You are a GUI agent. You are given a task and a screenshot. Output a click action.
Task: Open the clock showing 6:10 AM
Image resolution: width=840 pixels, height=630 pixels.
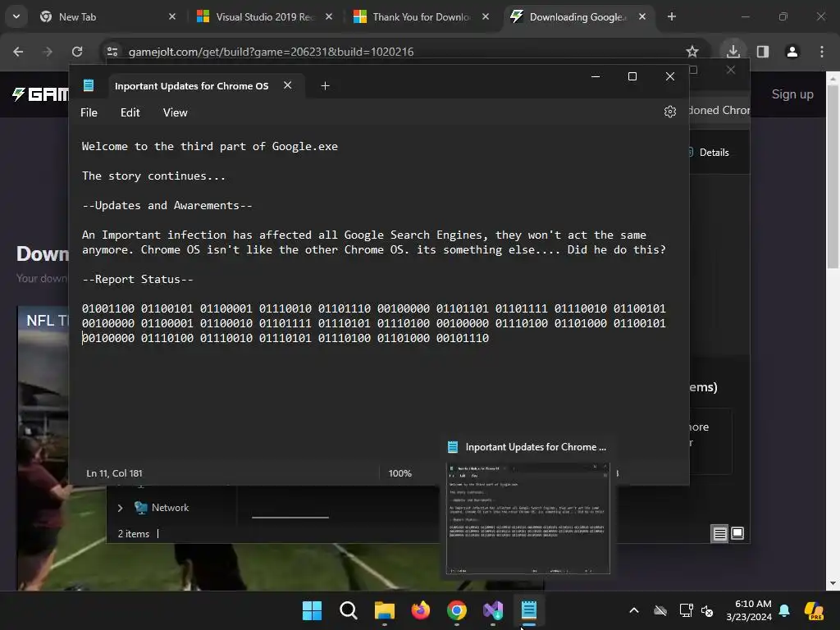[749, 610]
